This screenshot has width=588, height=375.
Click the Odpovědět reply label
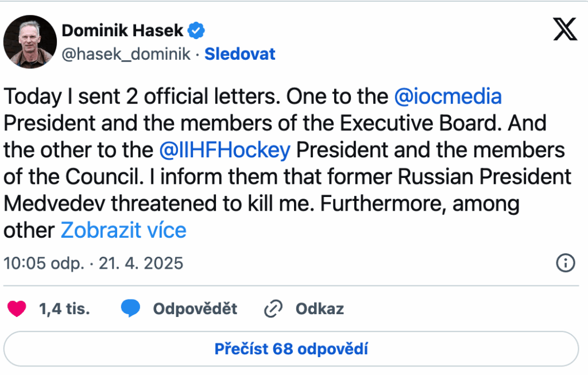[x=195, y=309]
